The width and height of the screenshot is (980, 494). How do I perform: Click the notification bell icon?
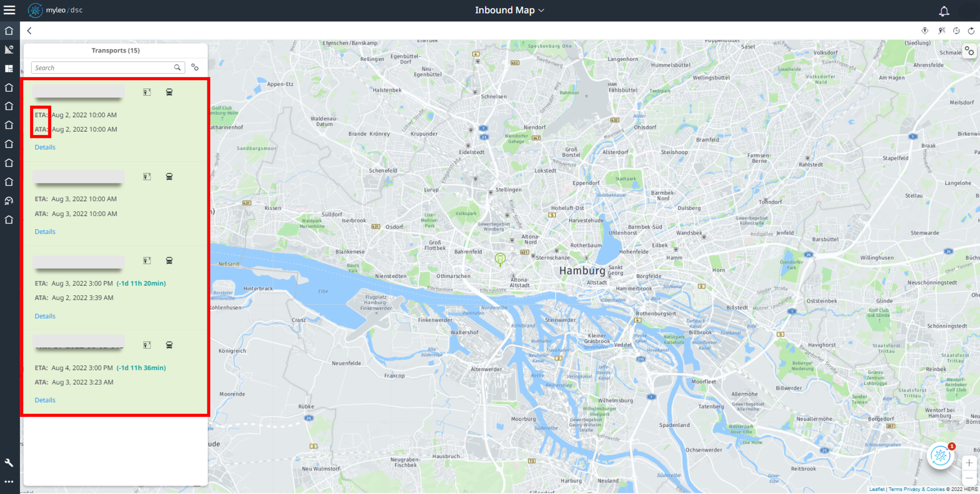pos(944,10)
